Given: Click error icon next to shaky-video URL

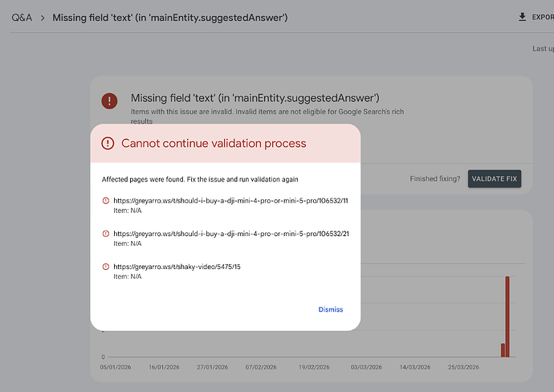Looking at the screenshot, I should click(106, 267).
